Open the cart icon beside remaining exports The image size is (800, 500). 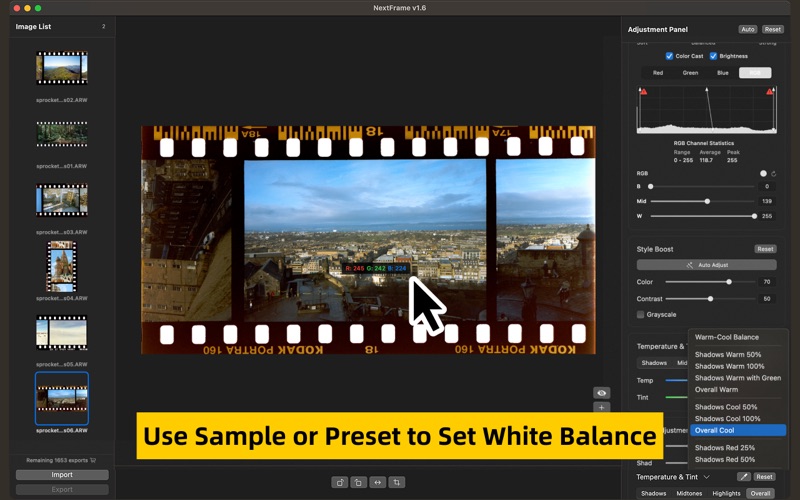pyautogui.click(x=93, y=460)
